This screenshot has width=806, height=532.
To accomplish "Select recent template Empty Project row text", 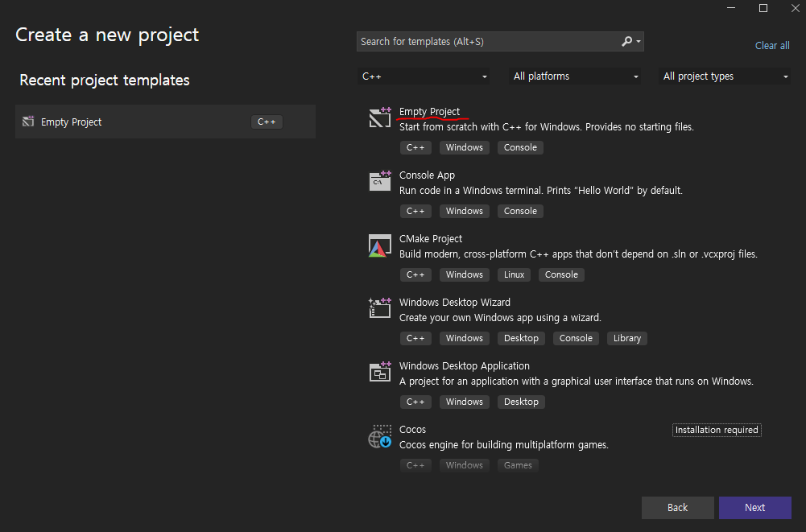I will pos(71,122).
